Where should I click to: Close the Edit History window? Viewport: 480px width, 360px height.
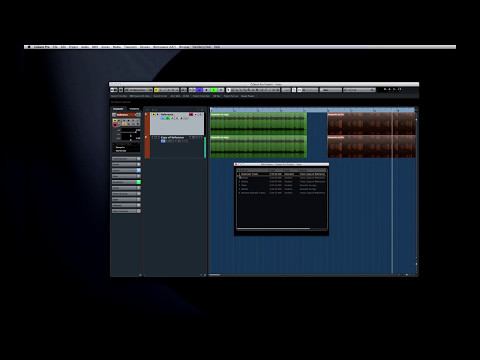236,164
